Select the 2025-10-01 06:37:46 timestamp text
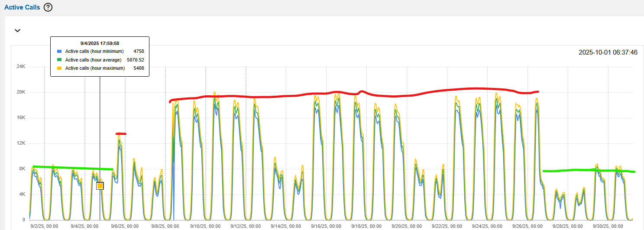The width and height of the screenshot is (644, 230). click(608, 52)
